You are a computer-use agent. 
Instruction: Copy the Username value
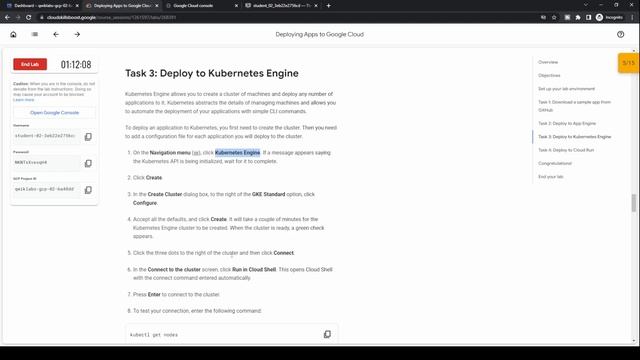pos(88,137)
